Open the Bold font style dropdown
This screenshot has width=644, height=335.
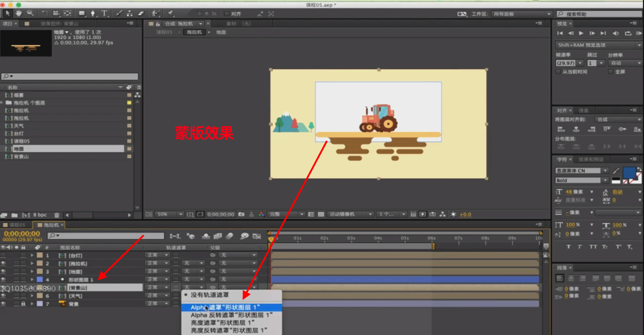click(581, 180)
